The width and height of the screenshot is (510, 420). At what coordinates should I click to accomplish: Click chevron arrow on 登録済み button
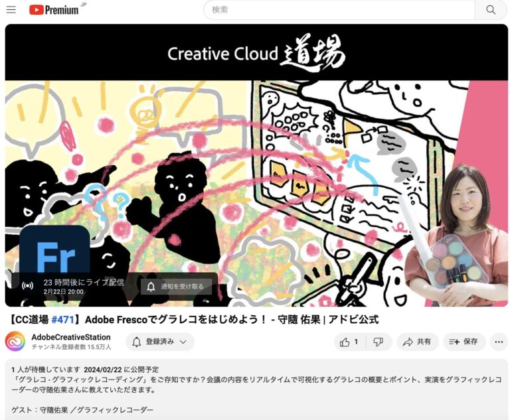183,342
